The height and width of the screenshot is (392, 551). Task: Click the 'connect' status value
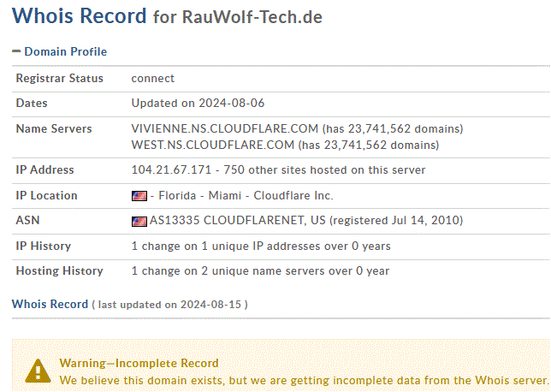pyautogui.click(x=152, y=78)
